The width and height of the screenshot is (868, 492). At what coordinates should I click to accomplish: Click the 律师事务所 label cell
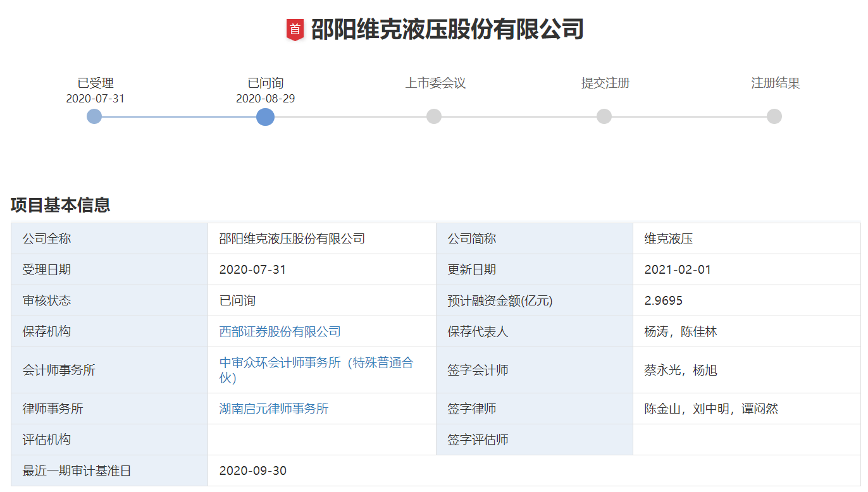click(x=109, y=409)
